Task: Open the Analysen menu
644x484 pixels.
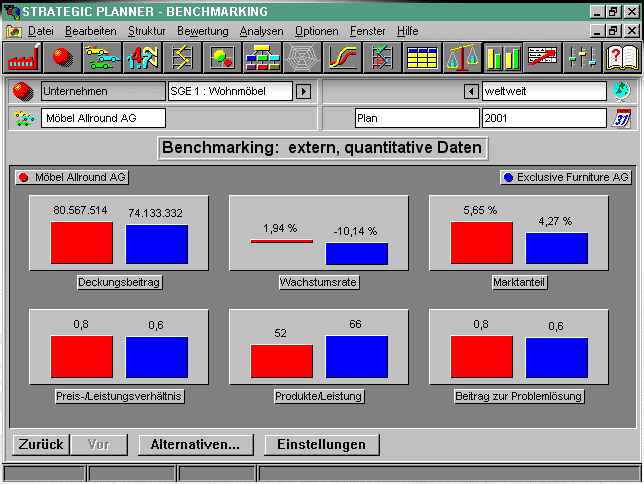Action: (261, 31)
